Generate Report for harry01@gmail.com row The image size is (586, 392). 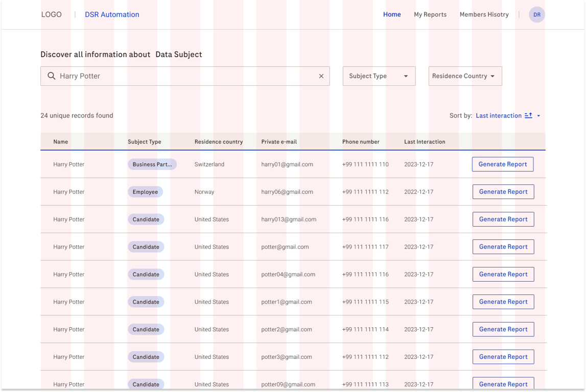tap(503, 164)
